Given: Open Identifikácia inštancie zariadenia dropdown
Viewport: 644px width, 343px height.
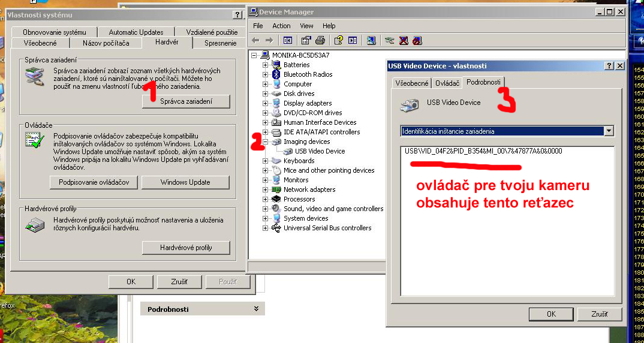Looking at the screenshot, I should (609, 131).
